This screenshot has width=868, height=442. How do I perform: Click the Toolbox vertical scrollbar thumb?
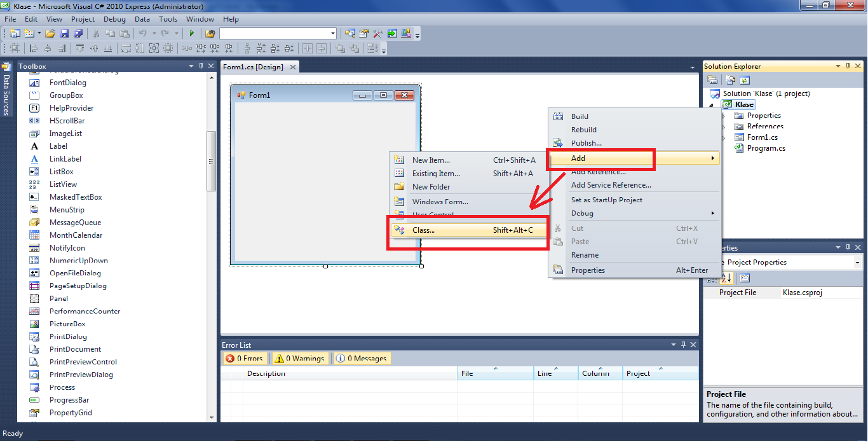[x=212, y=162]
